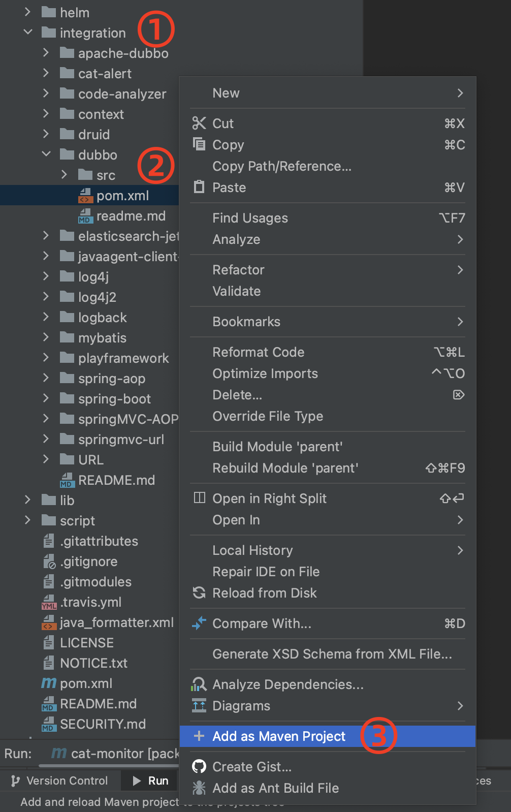Click the Reload from Disk icon
Image resolution: width=511 pixels, height=812 pixels.
click(x=199, y=592)
